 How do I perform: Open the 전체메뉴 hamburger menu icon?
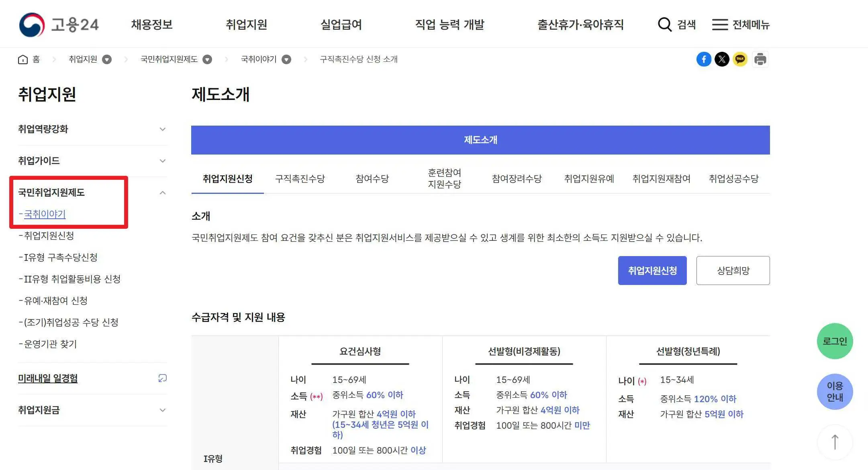(720, 24)
